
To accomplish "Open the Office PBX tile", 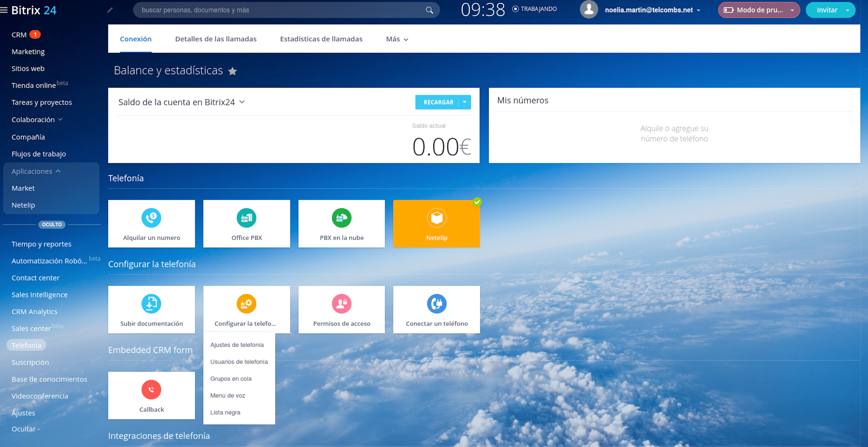I will pos(247,223).
